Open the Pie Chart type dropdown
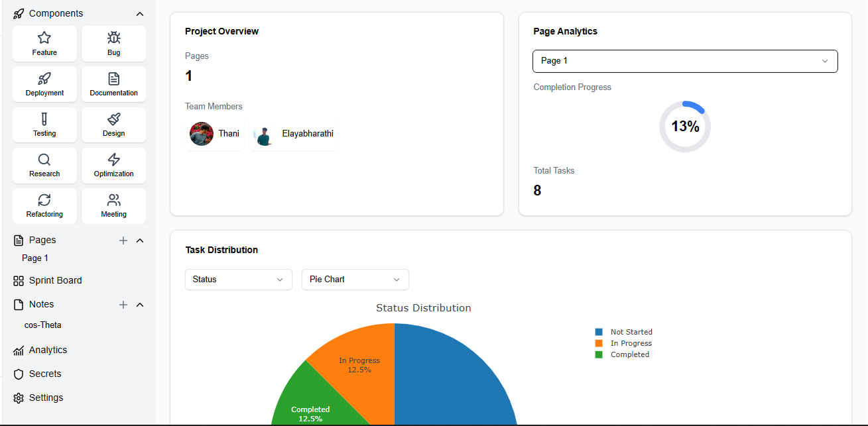Screen dimensions: 868x426 coord(355,280)
